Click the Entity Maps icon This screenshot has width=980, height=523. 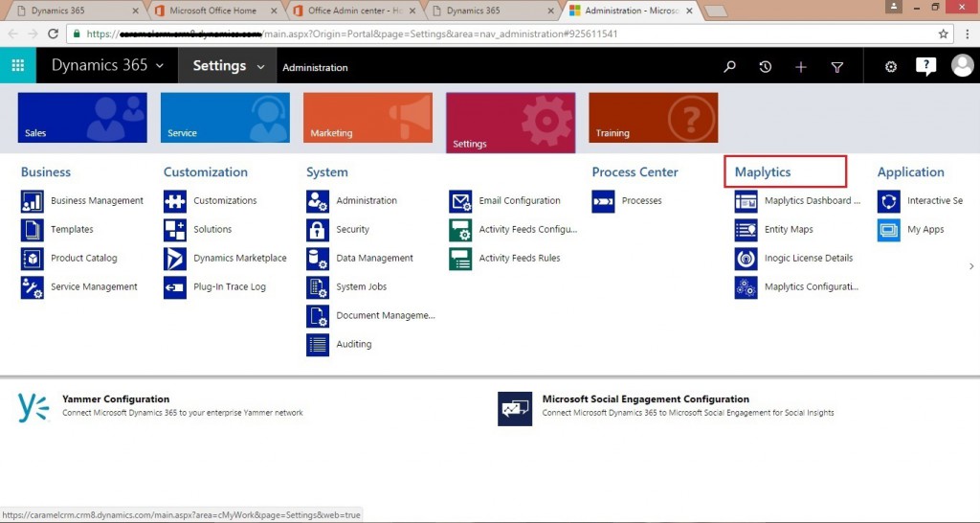pyautogui.click(x=746, y=230)
